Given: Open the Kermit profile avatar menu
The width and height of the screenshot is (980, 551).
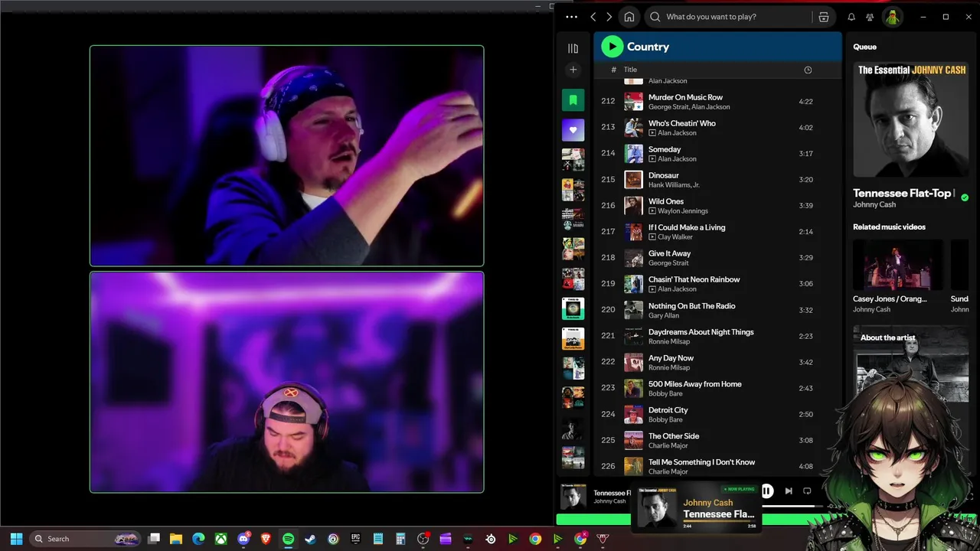Looking at the screenshot, I should click(892, 17).
